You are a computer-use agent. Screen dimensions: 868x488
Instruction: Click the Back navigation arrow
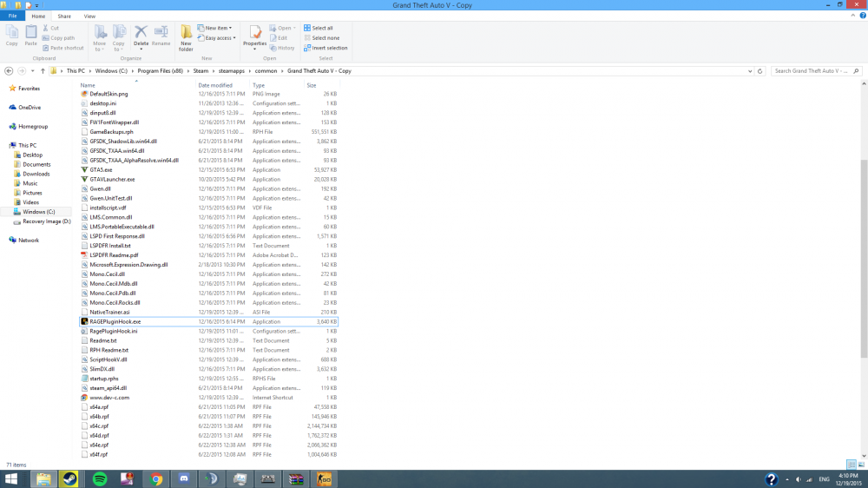(x=9, y=71)
